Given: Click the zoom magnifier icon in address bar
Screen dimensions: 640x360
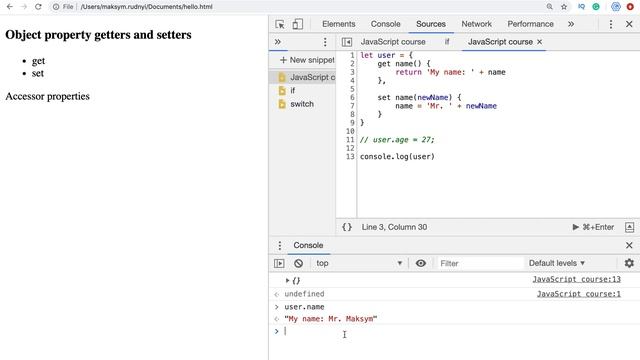Looking at the screenshot, I should pyautogui.click(x=550, y=7).
